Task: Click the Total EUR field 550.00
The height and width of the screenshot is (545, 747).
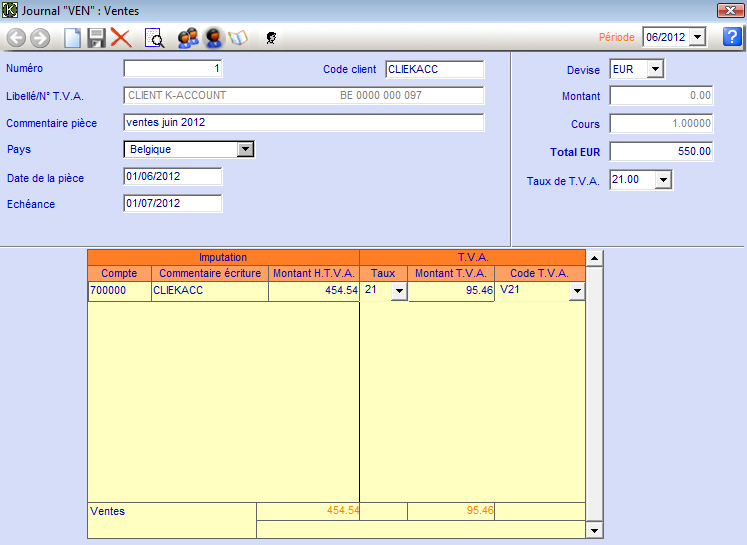Action: click(661, 151)
